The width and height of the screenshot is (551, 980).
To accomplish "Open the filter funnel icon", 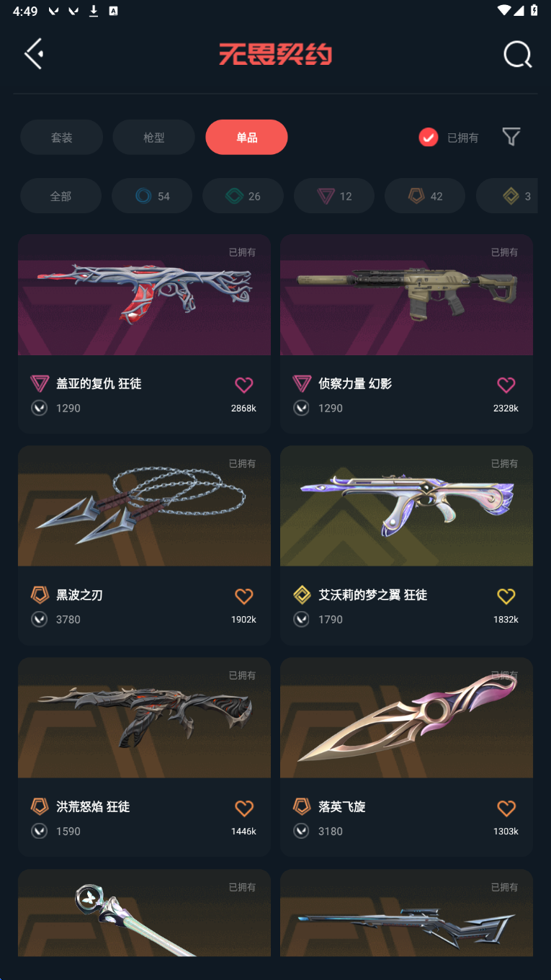I will click(x=511, y=137).
